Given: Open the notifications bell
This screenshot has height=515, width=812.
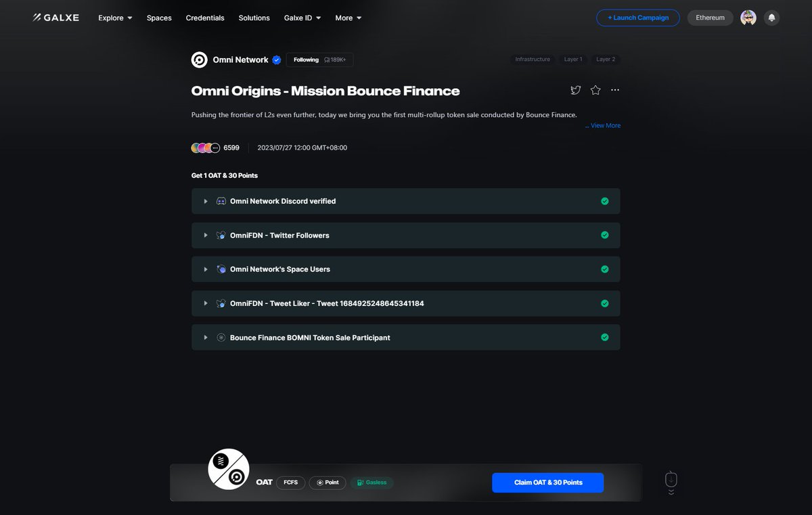Looking at the screenshot, I should tap(771, 18).
